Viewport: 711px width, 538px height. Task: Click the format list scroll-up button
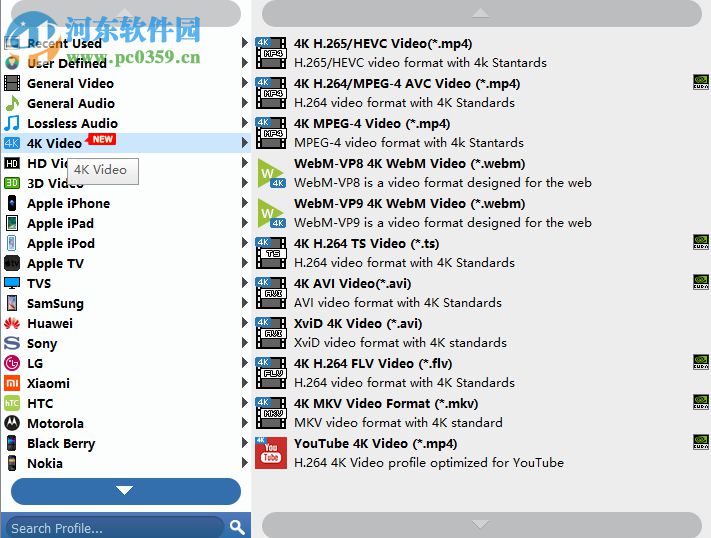[x=482, y=13]
